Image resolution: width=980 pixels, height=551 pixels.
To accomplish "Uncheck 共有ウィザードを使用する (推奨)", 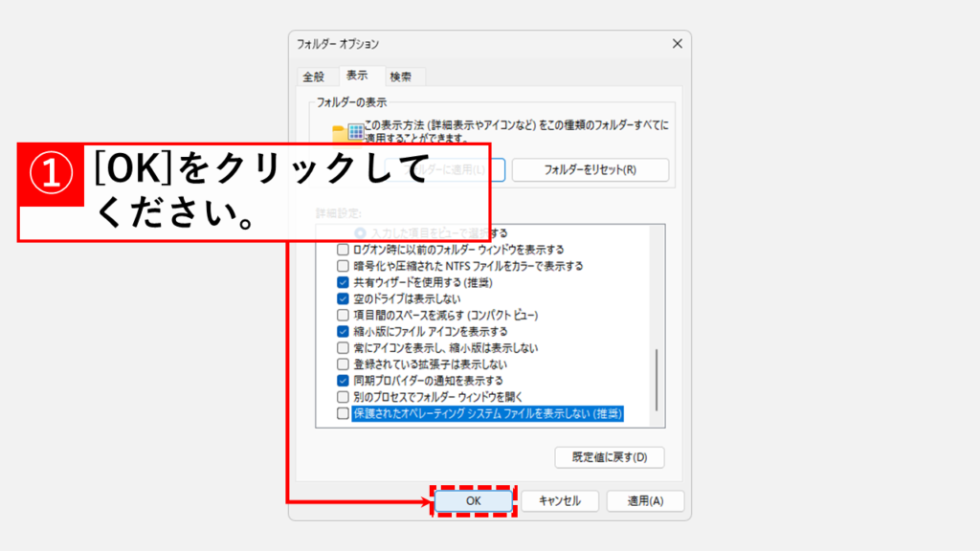I will [x=344, y=283].
